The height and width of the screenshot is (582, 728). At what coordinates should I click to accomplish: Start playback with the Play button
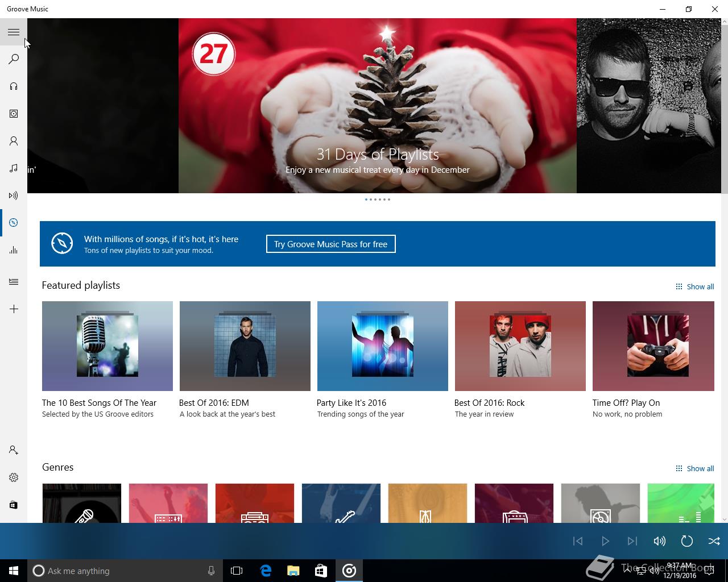(x=605, y=541)
